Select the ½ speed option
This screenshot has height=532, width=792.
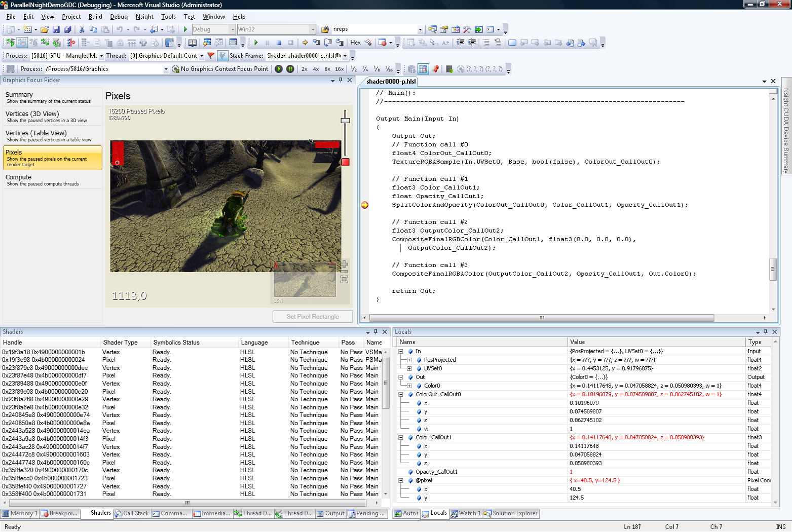pos(354,69)
